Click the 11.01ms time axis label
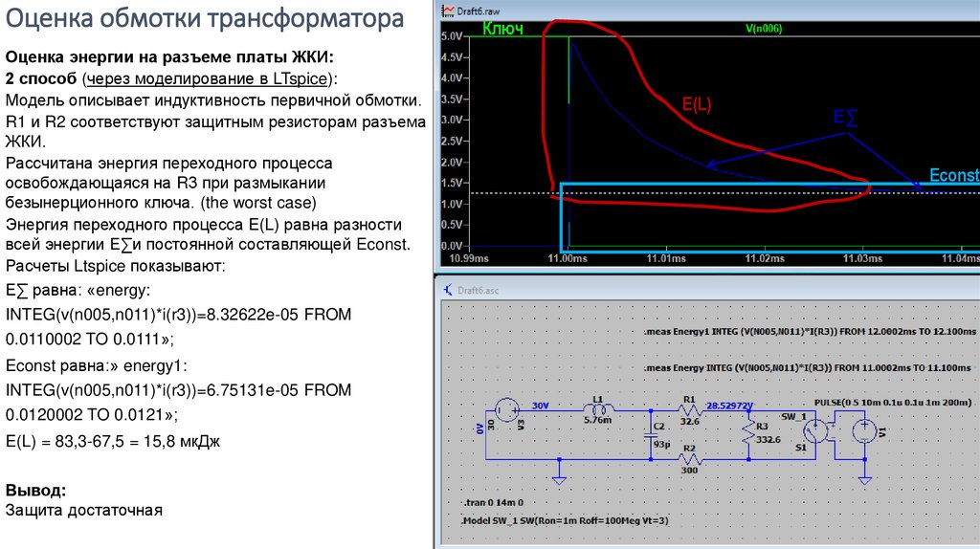 pyautogui.click(x=666, y=258)
